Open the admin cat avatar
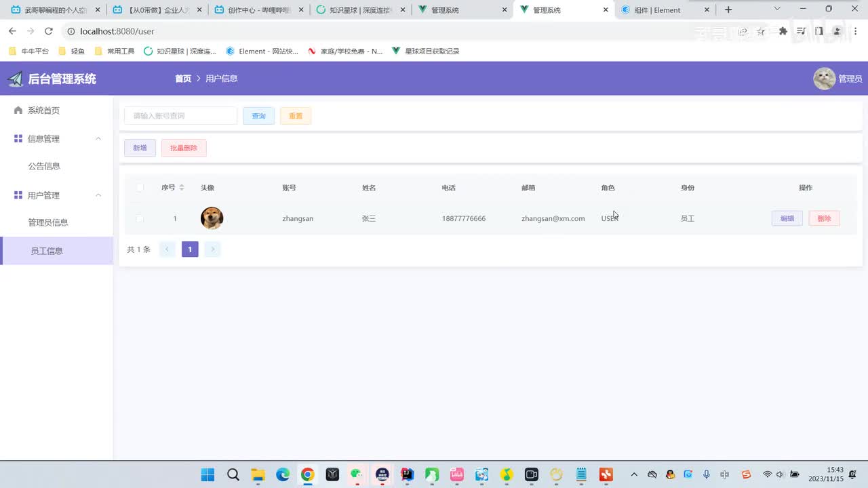Screen dimensions: 868x488 point(824,79)
